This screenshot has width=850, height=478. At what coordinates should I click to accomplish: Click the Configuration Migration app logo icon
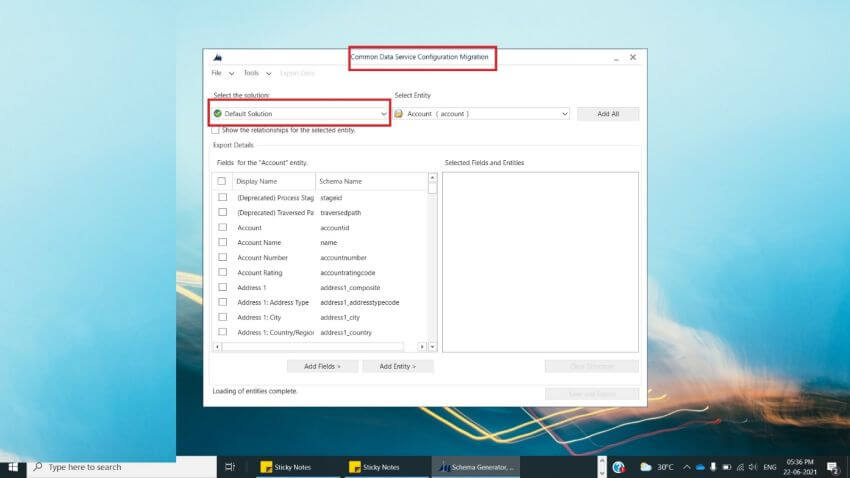coord(217,57)
